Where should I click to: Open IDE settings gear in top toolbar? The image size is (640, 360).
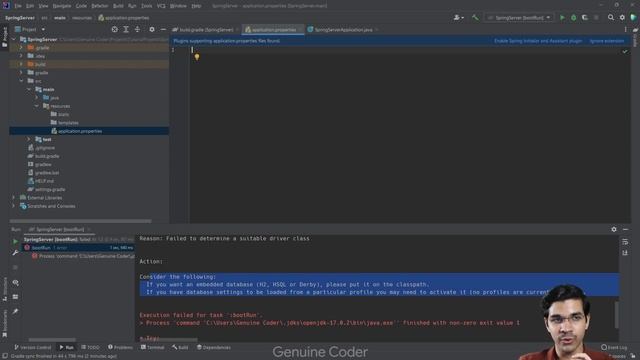coord(622,18)
